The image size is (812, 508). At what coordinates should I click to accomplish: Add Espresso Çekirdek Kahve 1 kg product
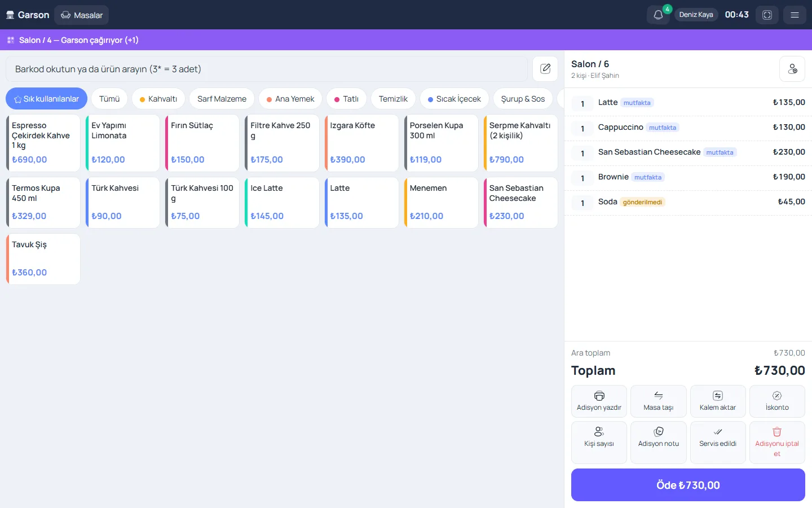[x=43, y=143]
